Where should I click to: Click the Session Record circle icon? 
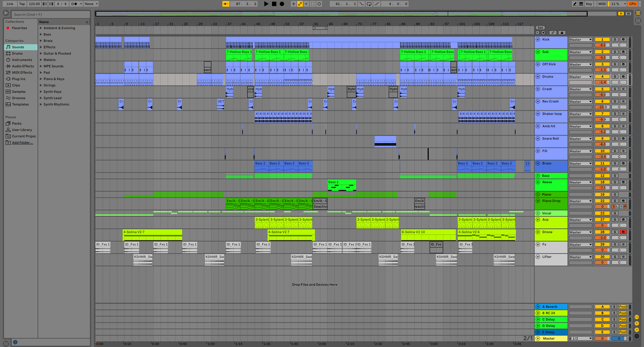pyautogui.click(x=319, y=4)
